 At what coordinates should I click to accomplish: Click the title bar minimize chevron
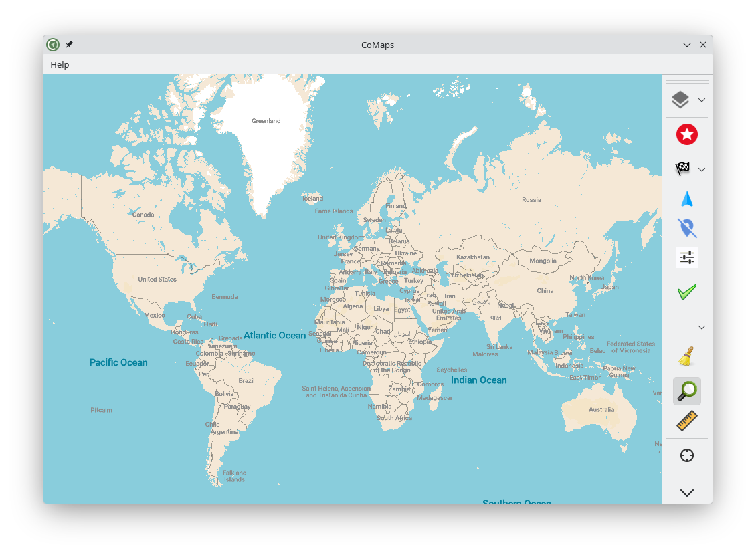pyautogui.click(x=687, y=45)
